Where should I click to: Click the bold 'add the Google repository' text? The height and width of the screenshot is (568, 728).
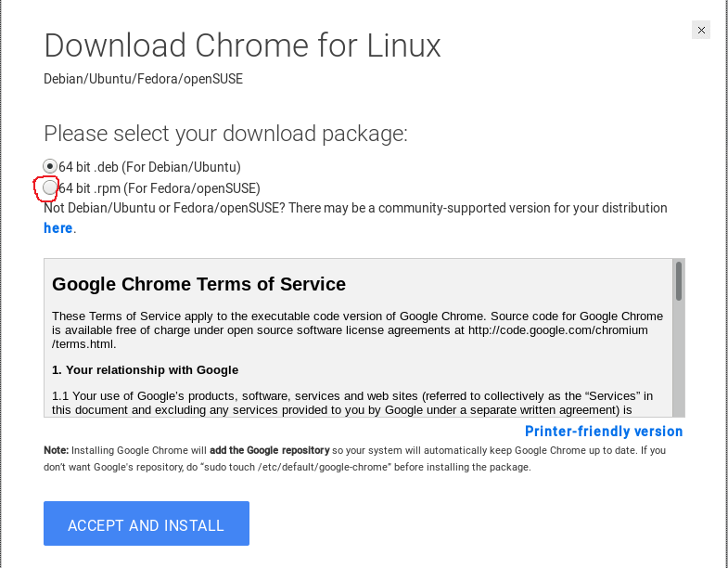270,450
